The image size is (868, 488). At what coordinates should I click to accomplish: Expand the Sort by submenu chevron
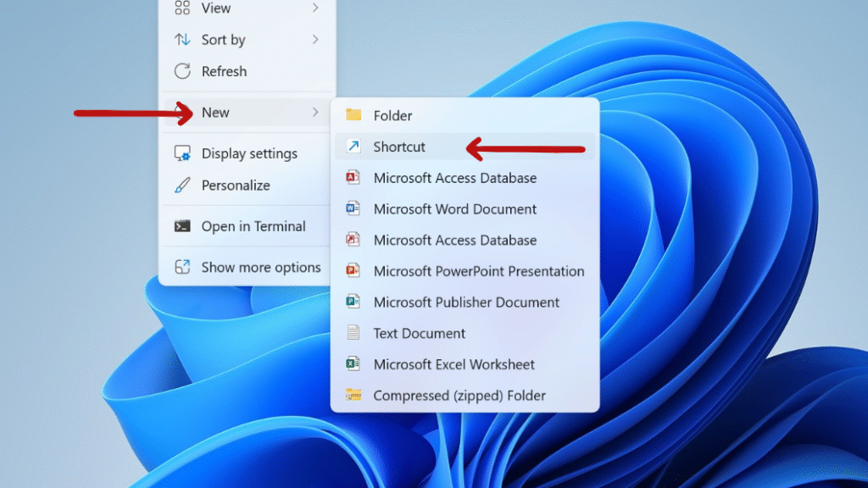[315, 39]
